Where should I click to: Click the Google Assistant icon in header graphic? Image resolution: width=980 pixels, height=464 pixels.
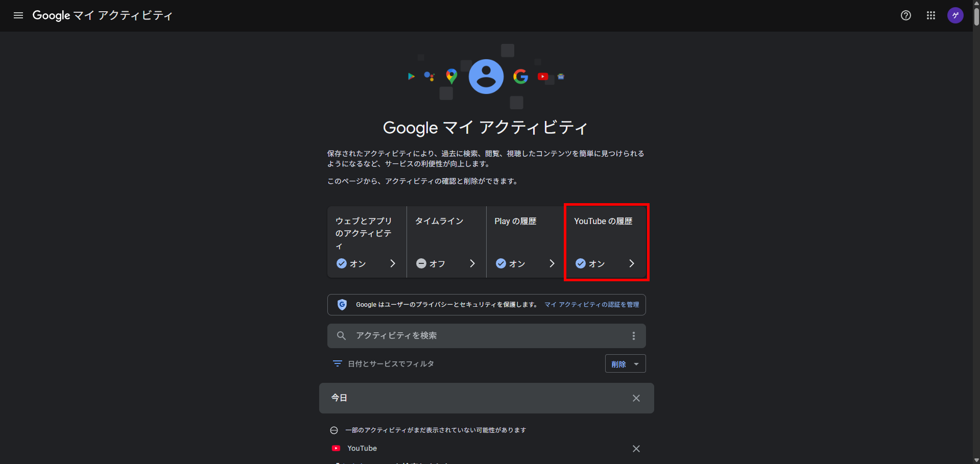pyautogui.click(x=429, y=77)
